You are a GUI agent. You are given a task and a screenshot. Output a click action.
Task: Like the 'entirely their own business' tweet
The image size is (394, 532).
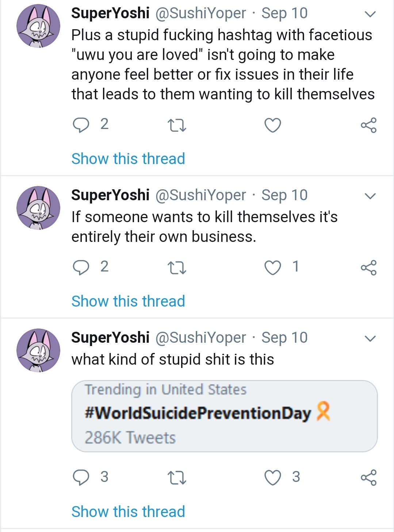tap(273, 268)
